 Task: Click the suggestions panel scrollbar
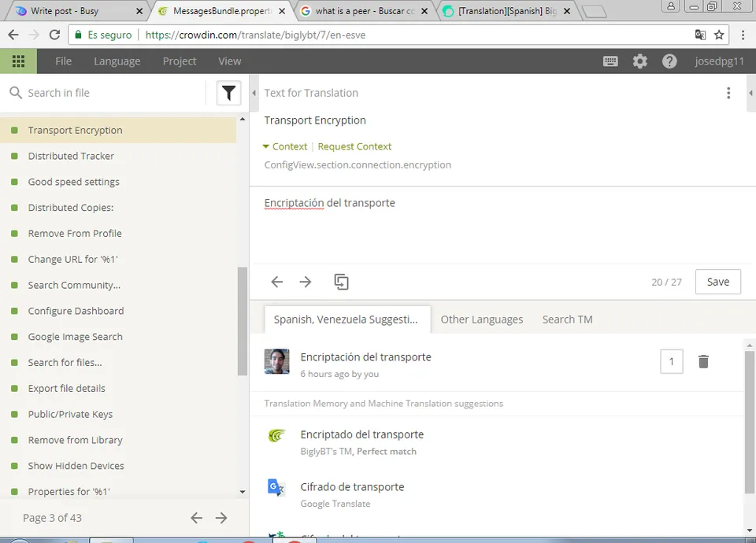pos(749,422)
